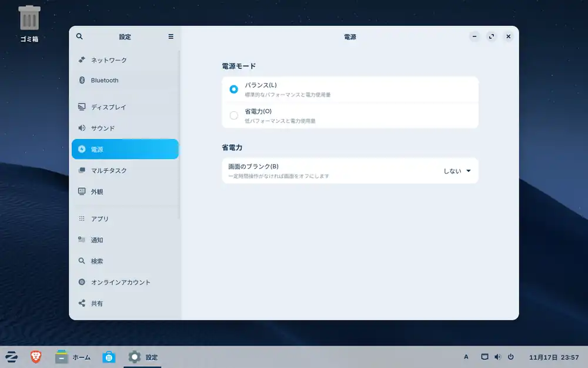588x368 pixels.
Task: Open the hamburger menu in settings sidebar
Action: 171,37
